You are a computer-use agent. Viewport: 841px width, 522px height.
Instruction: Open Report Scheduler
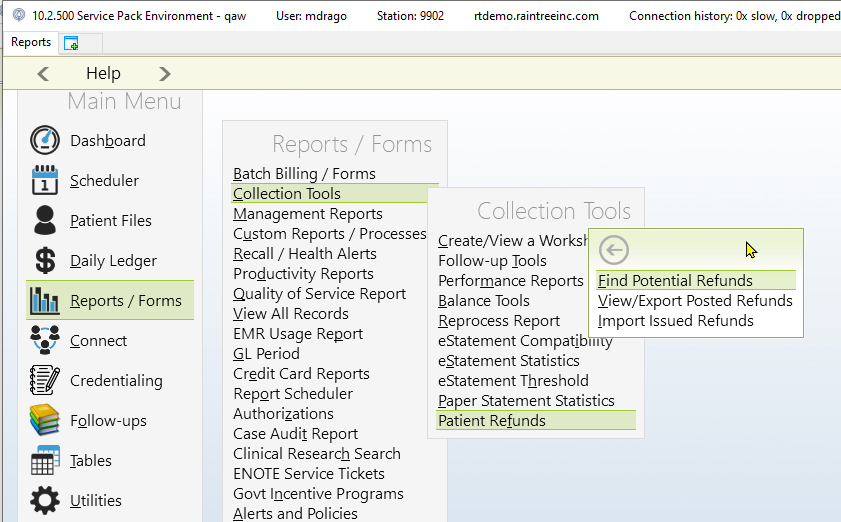click(293, 394)
